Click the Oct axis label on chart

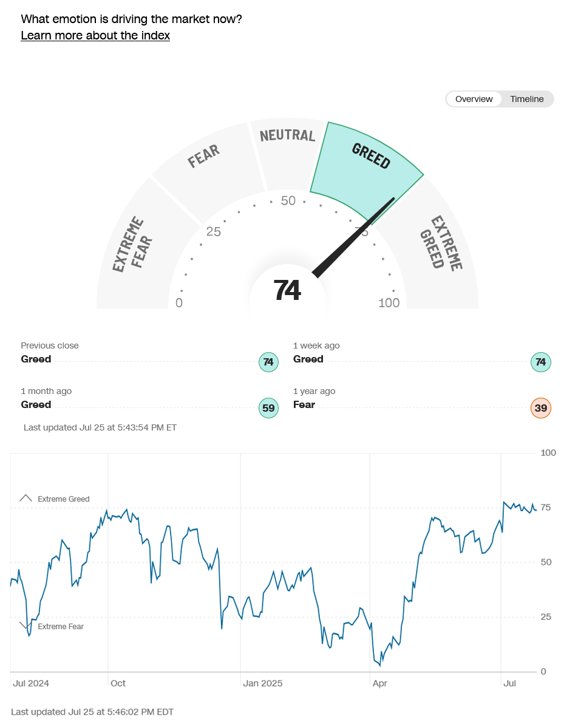pyautogui.click(x=118, y=684)
